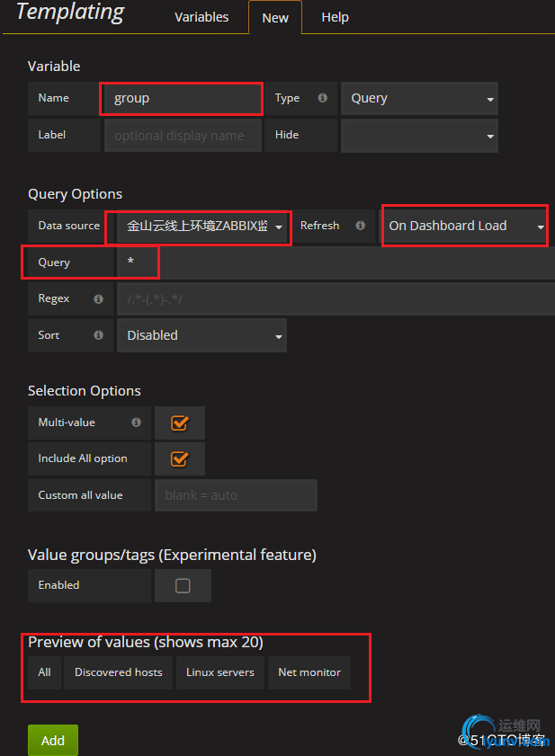Click the Sort info icon
Image resolution: width=555 pixels, height=756 pixels.
(98, 335)
